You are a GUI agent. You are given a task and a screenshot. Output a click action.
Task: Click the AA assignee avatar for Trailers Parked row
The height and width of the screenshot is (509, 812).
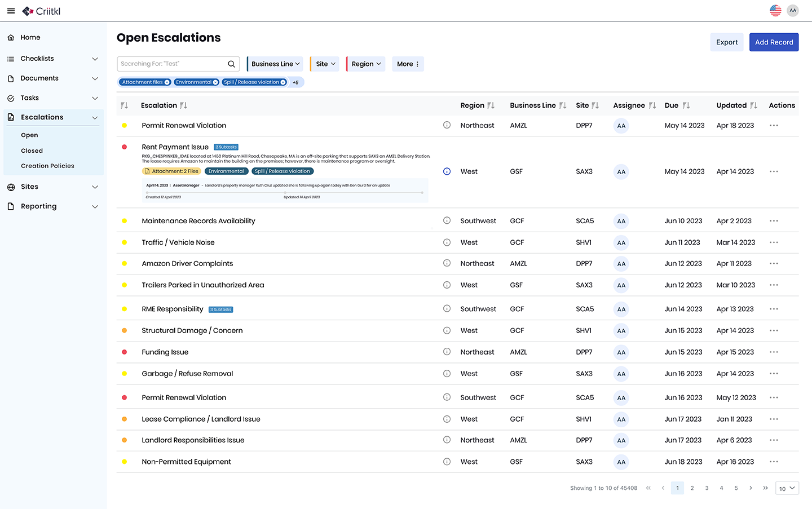(621, 285)
